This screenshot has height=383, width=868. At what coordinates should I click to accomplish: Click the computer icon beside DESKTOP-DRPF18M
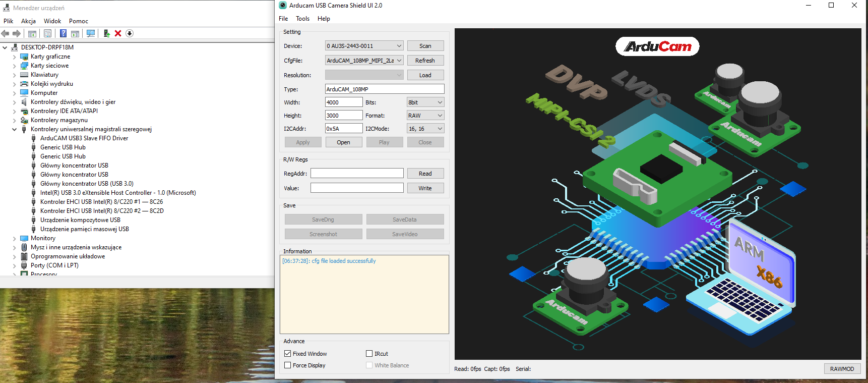point(14,47)
